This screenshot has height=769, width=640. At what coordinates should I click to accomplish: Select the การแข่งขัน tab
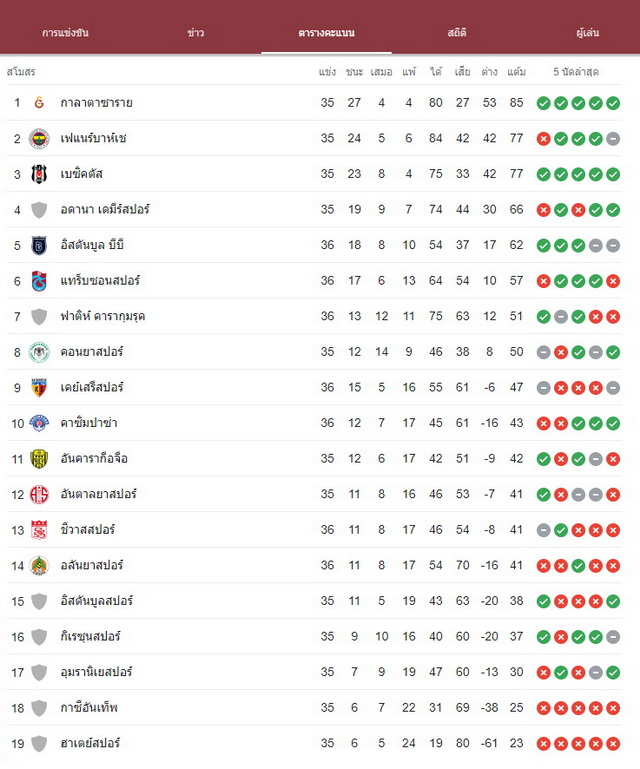[x=65, y=33]
